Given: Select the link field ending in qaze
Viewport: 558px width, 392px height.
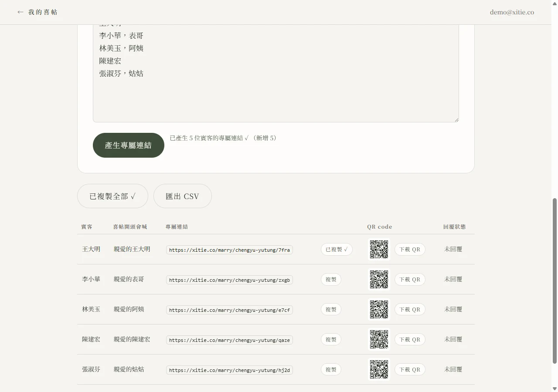Looking at the screenshot, I should point(229,340).
